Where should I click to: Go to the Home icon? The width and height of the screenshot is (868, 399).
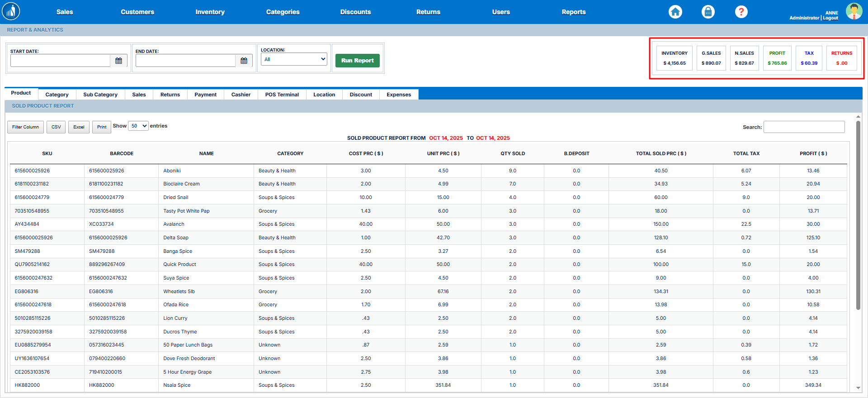(675, 12)
